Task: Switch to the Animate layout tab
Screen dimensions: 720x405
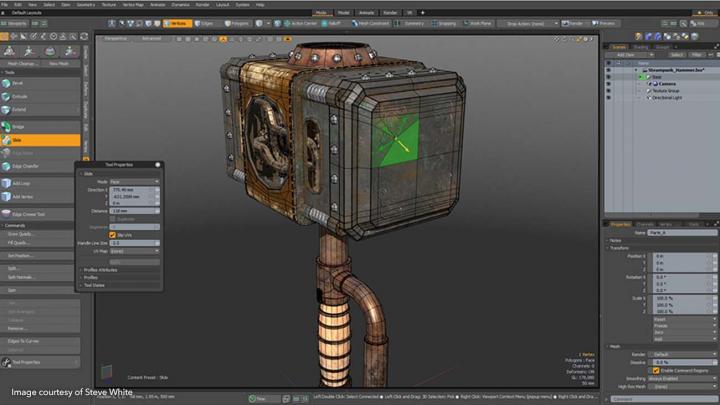Action: point(366,13)
